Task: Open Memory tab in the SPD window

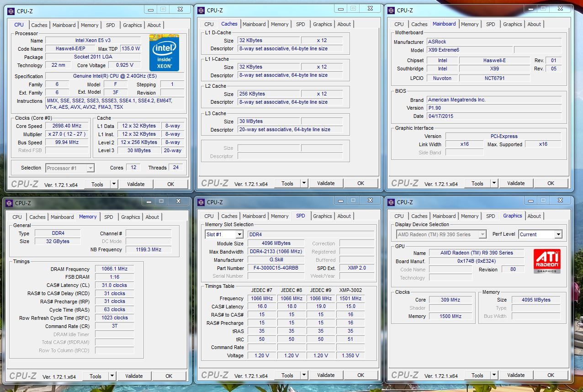Action: [280, 216]
